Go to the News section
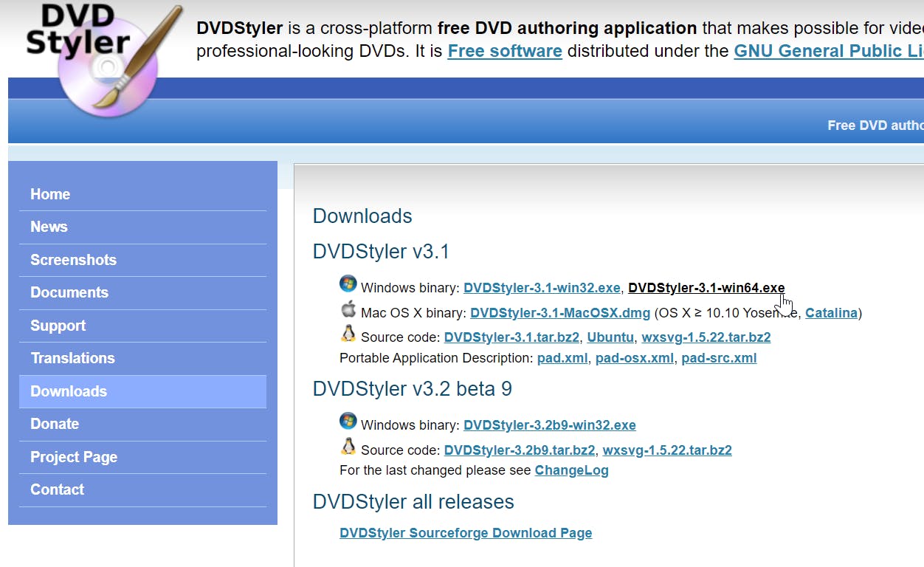The width and height of the screenshot is (924, 567). pos(142,227)
